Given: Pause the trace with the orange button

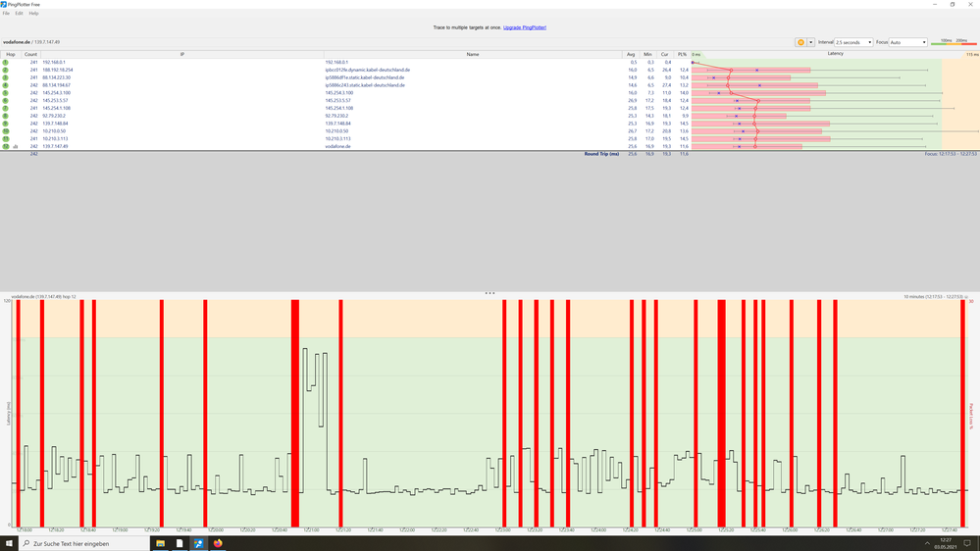Looking at the screenshot, I should pyautogui.click(x=800, y=42).
